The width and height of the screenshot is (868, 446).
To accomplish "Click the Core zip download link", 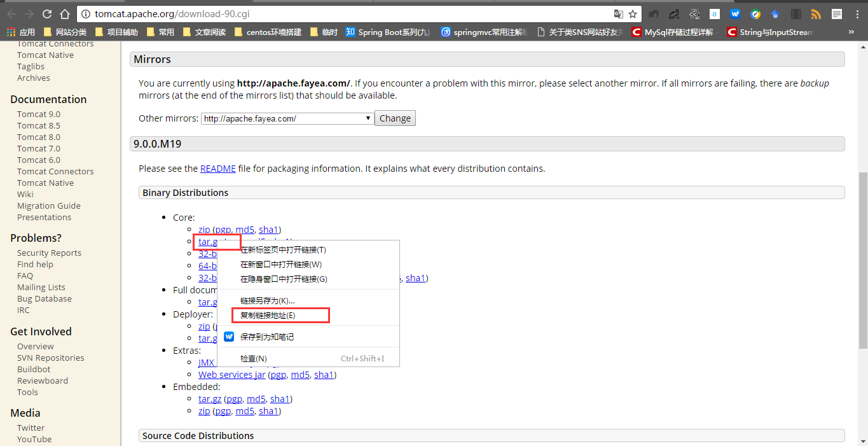I will pyautogui.click(x=204, y=230).
